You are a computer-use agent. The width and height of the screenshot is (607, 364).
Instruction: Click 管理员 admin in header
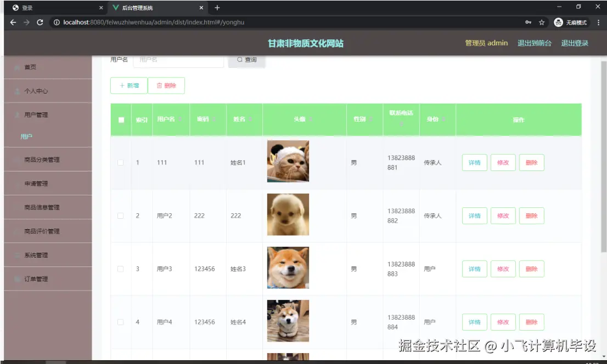(486, 43)
